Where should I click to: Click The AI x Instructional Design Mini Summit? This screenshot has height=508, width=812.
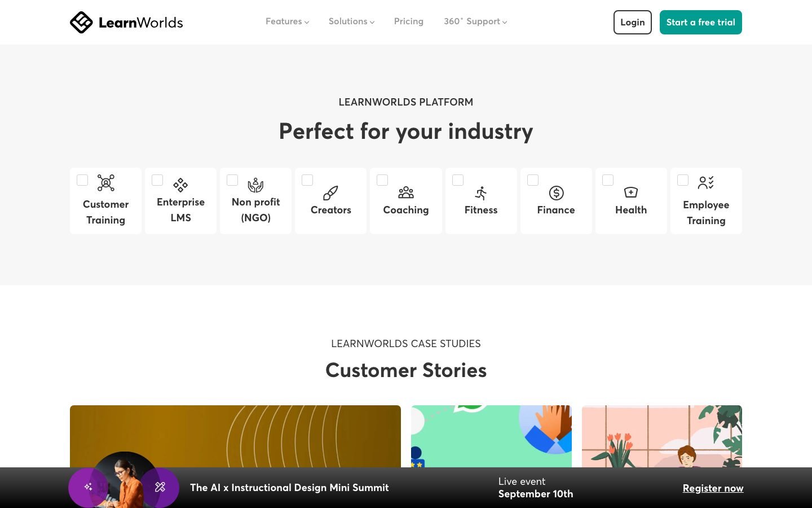pyautogui.click(x=289, y=488)
